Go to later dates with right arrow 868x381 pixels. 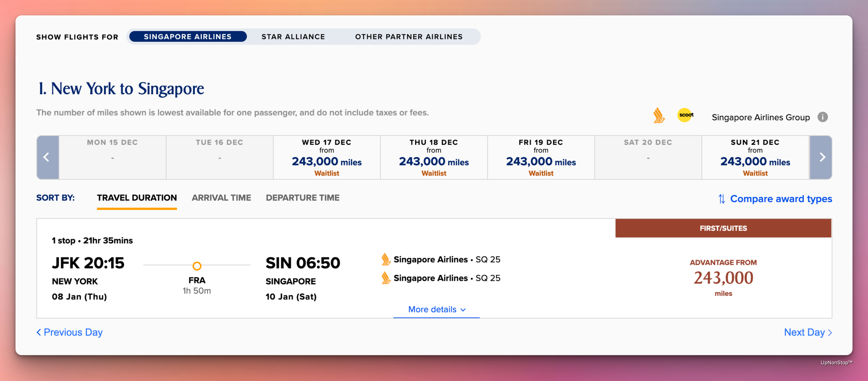tap(821, 157)
